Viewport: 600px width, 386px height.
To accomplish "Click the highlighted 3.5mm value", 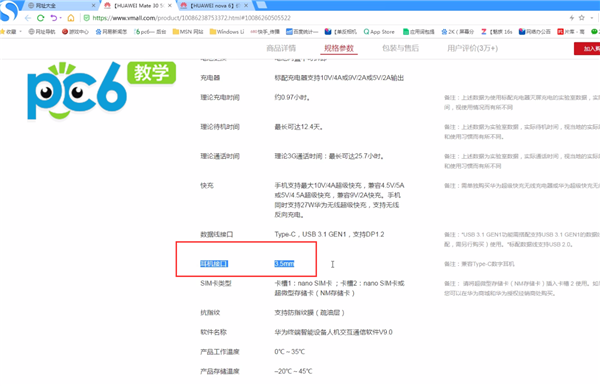I will [x=284, y=264].
